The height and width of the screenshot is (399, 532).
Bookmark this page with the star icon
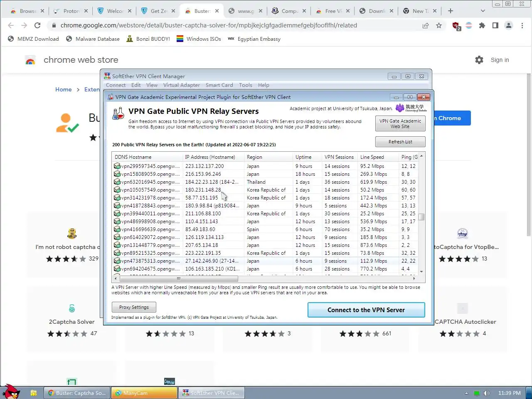point(439,25)
